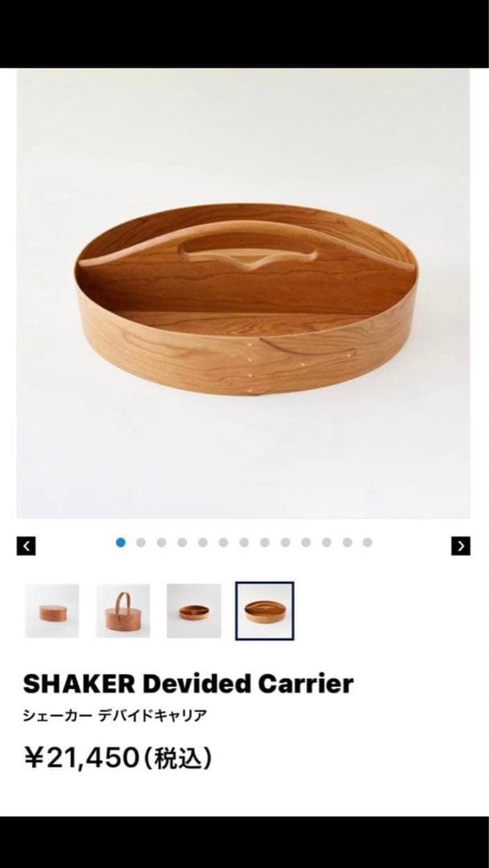Screen dimensions: 489x868
Task: Select the tenth carousel dot
Action: (x=306, y=542)
